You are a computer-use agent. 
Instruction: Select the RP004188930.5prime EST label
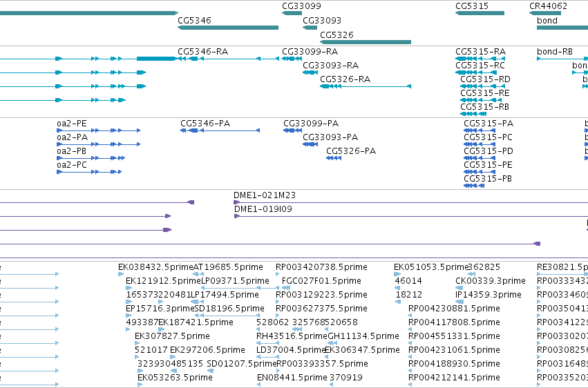(454, 364)
